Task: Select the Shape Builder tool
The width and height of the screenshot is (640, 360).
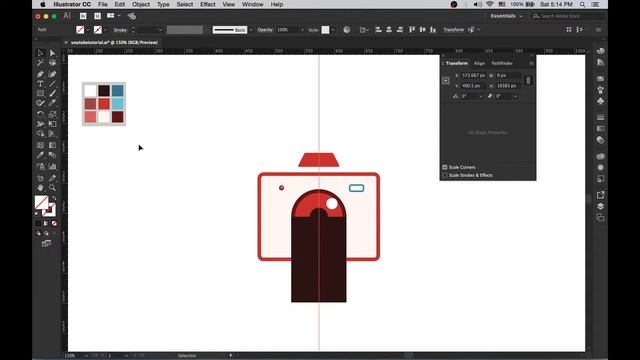Action: click(40, 134)
